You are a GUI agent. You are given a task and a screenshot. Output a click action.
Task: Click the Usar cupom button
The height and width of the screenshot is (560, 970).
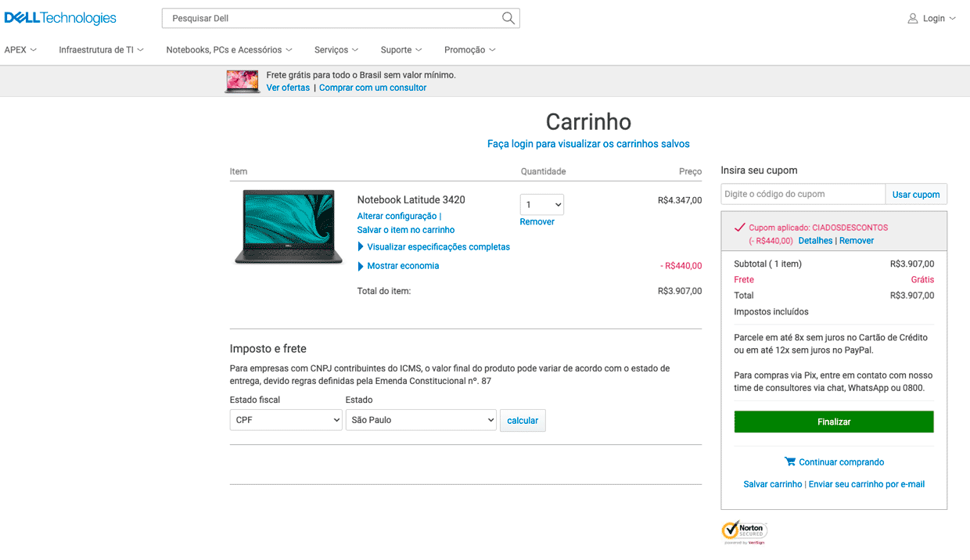point(916,194)
